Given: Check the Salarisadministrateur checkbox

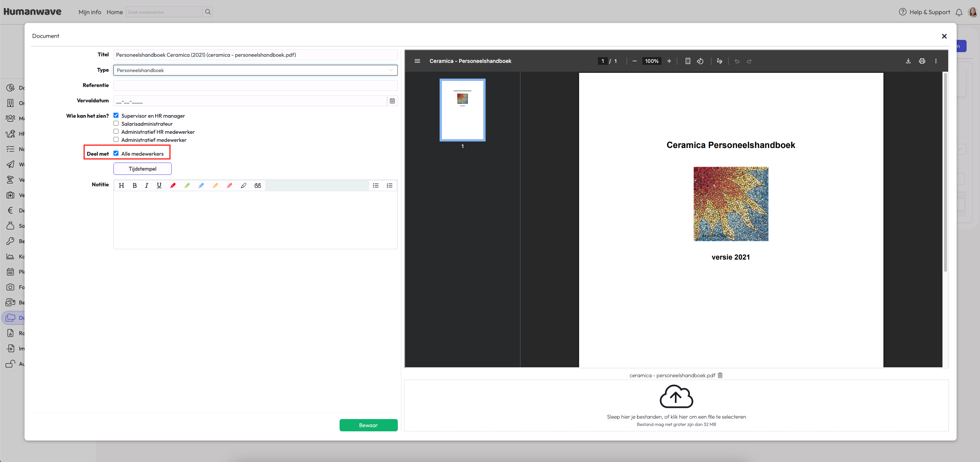Looking at the screenshot, I should [116, 123].
